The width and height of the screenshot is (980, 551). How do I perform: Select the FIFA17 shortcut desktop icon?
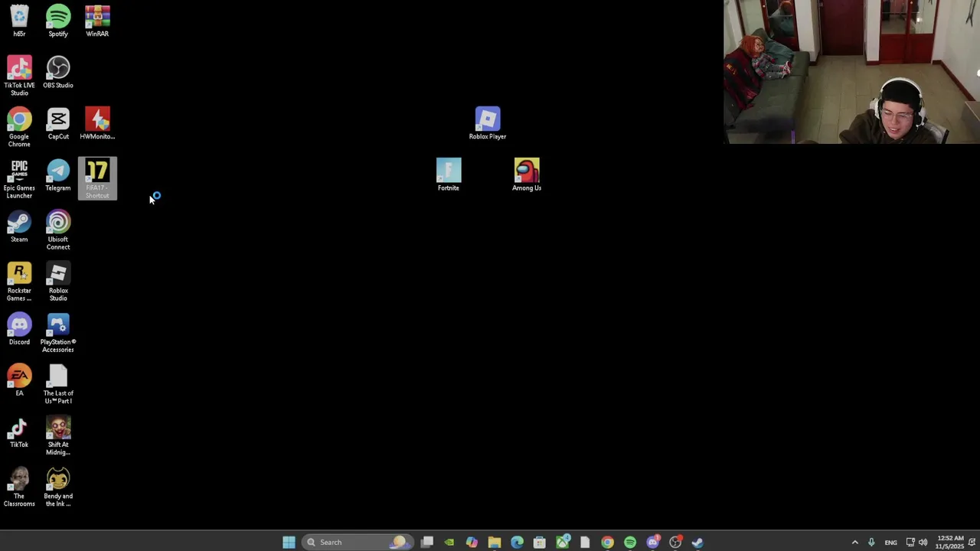click(97, 178)
